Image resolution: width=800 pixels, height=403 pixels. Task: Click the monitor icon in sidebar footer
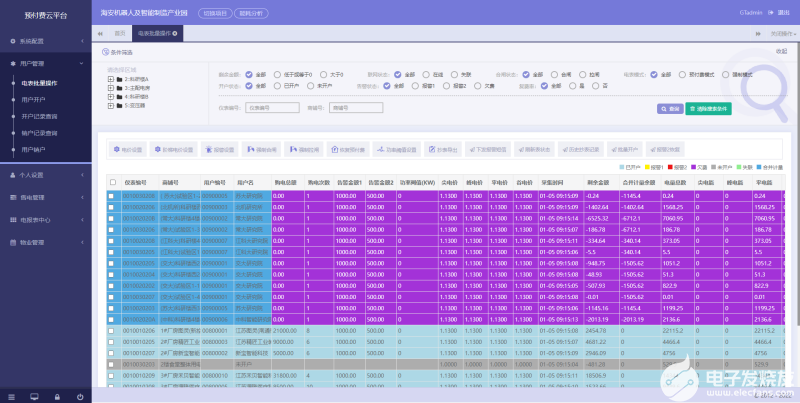click(36, 396)
